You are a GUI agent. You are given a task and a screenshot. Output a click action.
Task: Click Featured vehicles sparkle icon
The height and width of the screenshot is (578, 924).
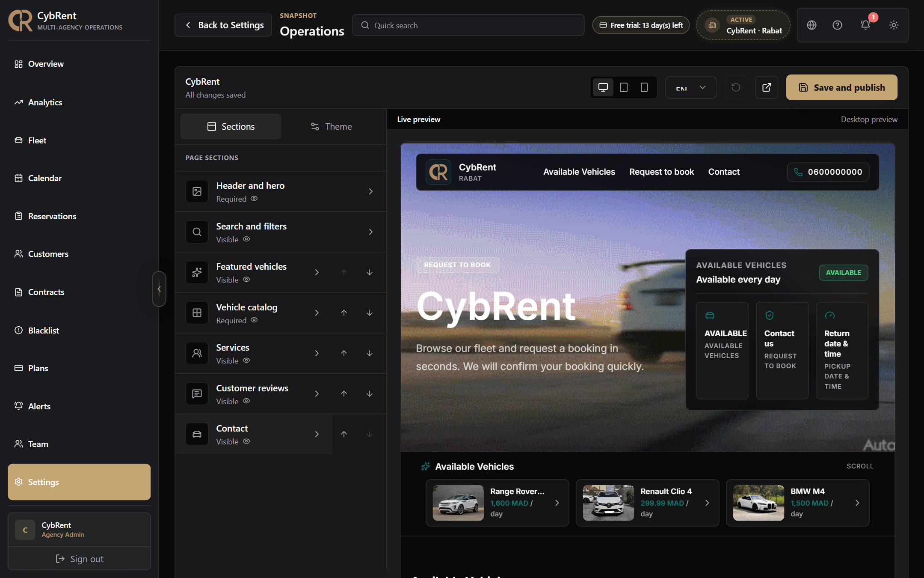pos(197,272)
